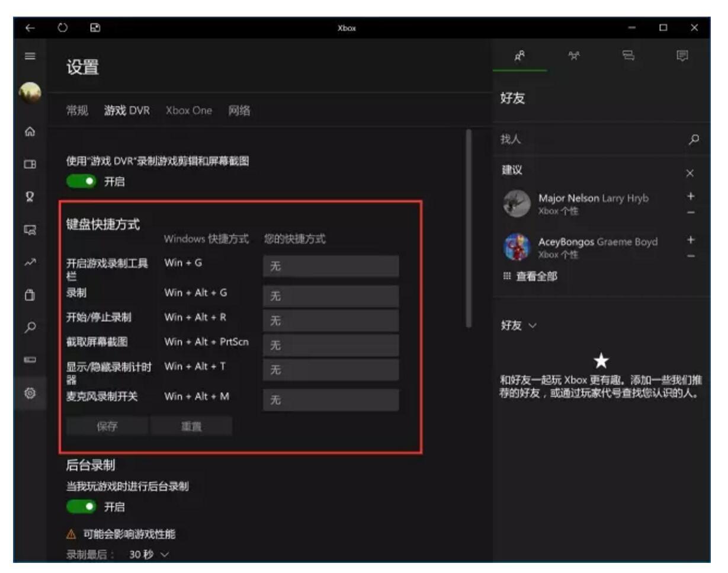Select the 常规 tab
The image size is (728, 573).
click(77, 110)
